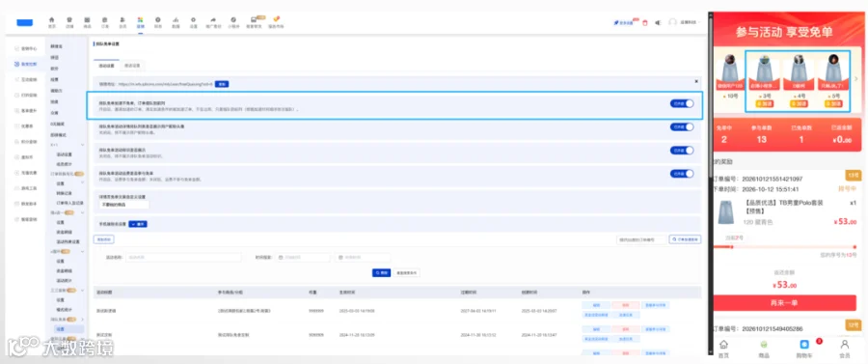868x364 pixels.
Task: Click red 删除 button in the 测试新逻辑 row
Action: click(626, 305)
